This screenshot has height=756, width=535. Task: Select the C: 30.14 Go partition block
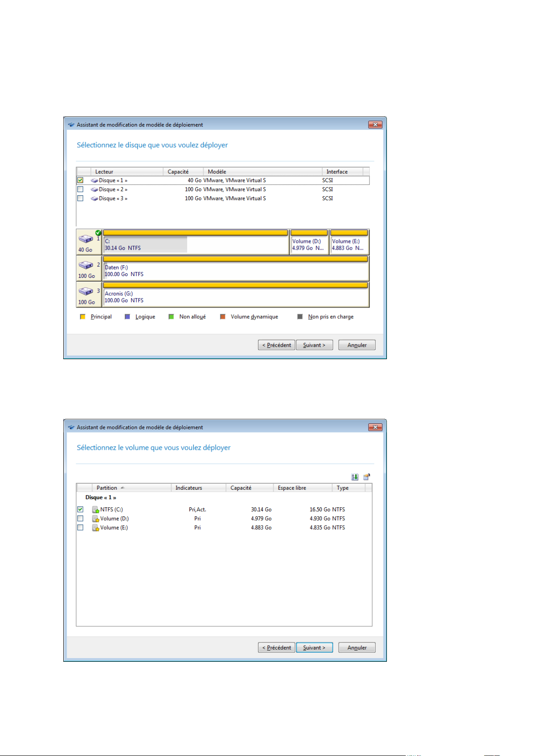(196, 242)
